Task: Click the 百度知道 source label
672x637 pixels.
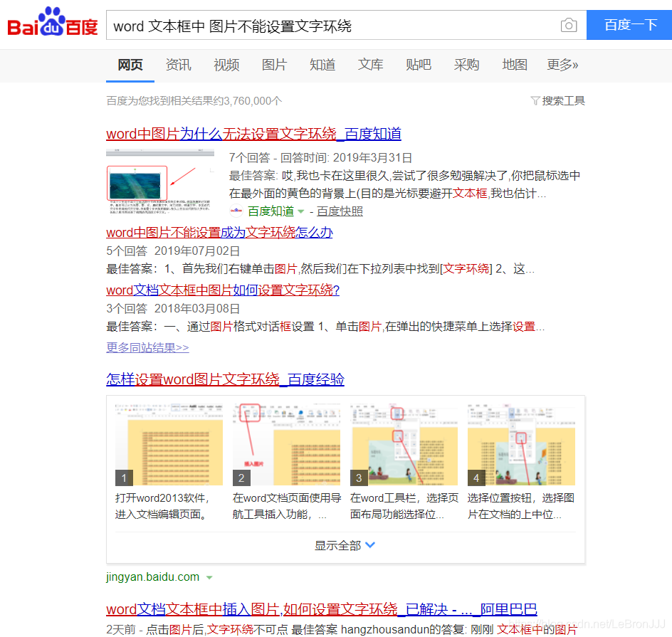Action: (x=271, y=211)
